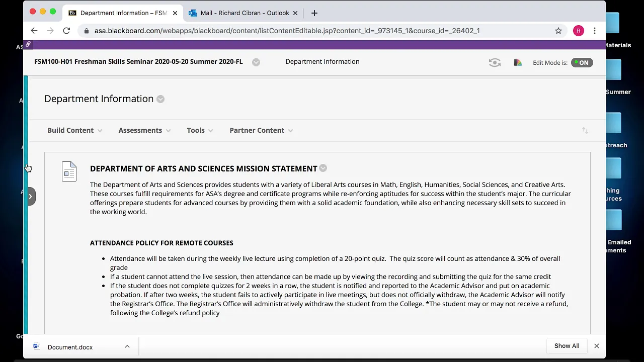
Task: Close the Department Information tab
Action: [175, 13]
